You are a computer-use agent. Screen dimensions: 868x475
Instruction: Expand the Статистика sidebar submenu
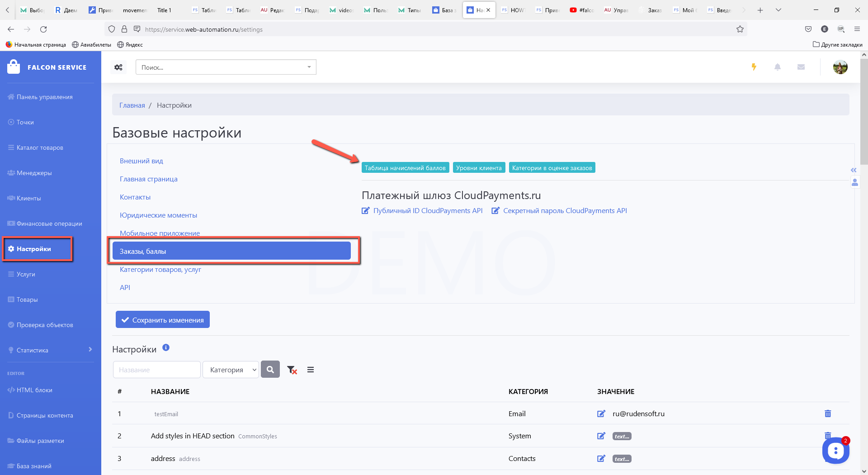90,350
